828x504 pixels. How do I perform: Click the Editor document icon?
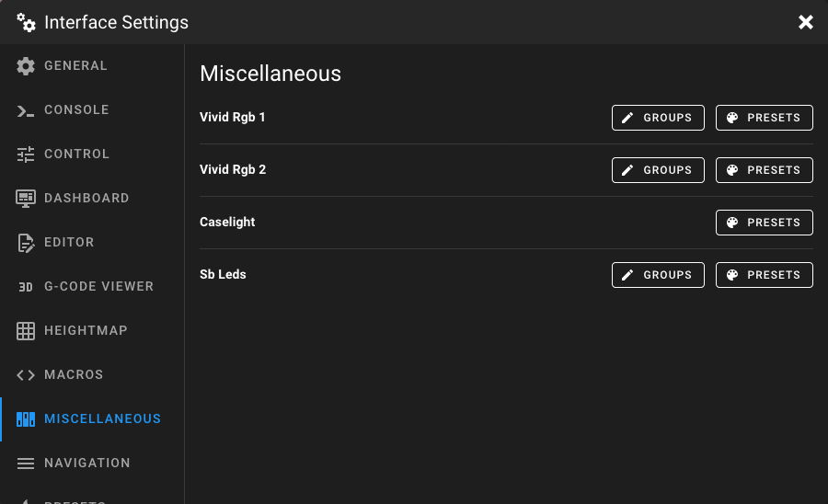pyautogui.click(x=26, y=243)
